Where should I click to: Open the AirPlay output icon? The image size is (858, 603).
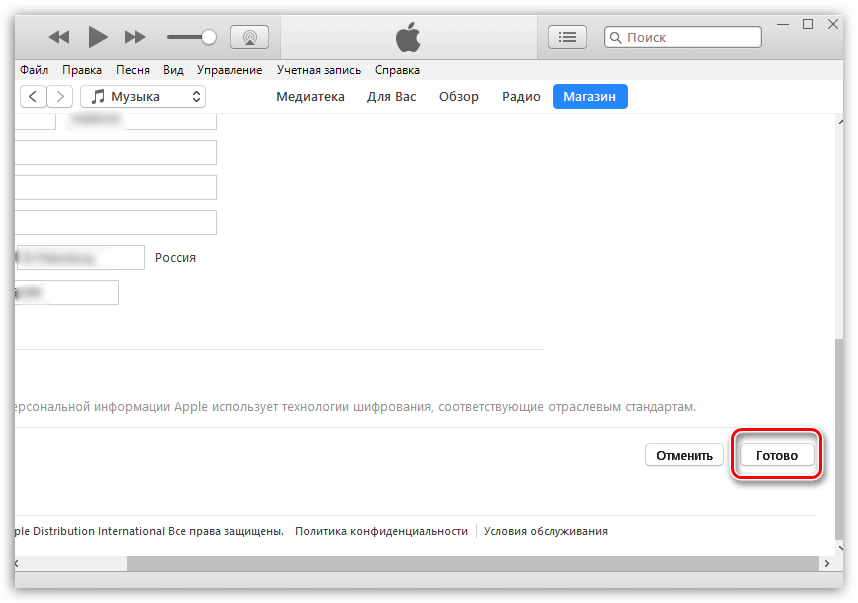[x=249, y=37]
